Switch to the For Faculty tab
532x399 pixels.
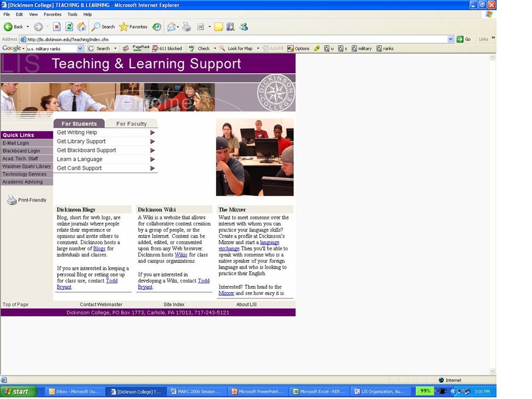131,124
